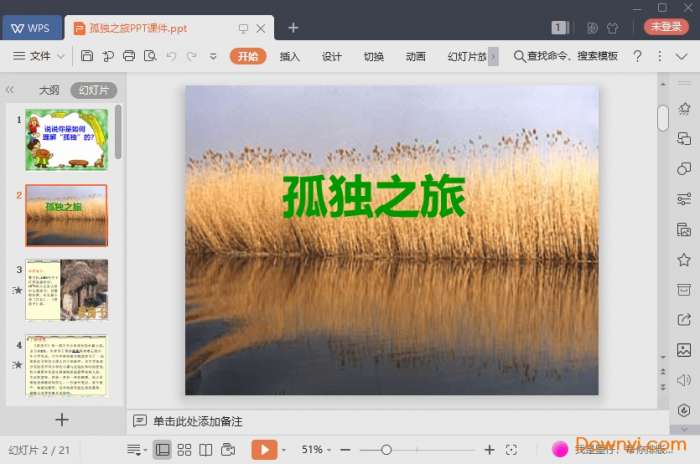
Task: Click the slide panel vertical scrollbar
Action: coord(118,132)
